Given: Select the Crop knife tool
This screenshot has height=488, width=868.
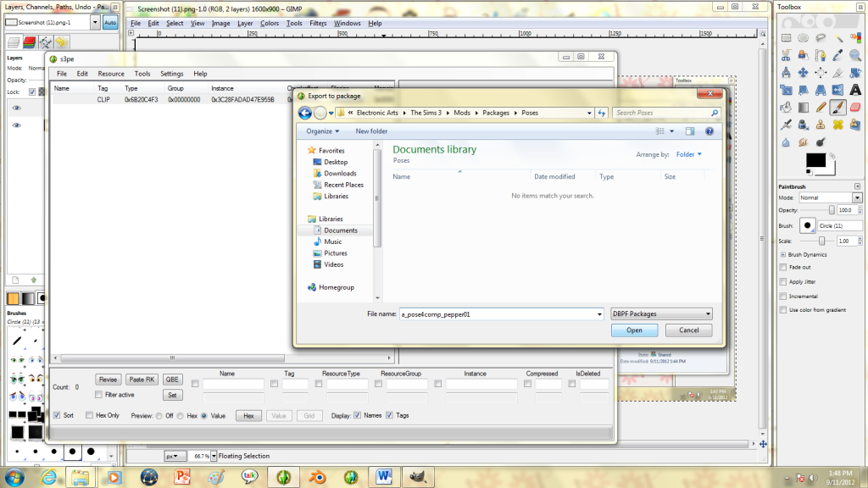Looking at the screenshot, I should (838, 73).
